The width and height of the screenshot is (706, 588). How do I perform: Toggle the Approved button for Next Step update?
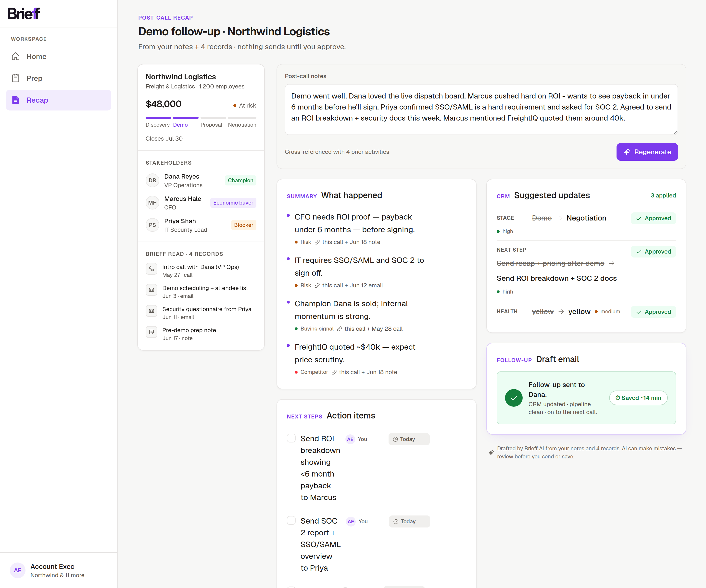pyautogui.click(x=653, y=252)
